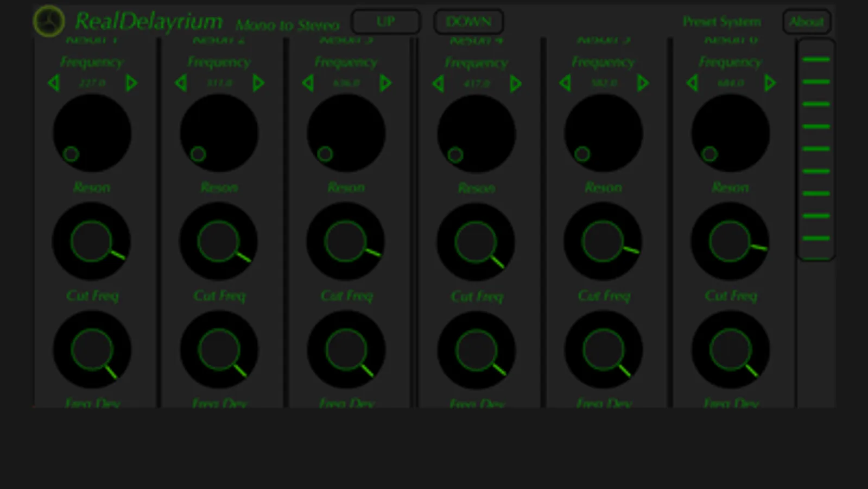Click the knob above Cut Freq in column 3
Viewport: 868px width, 489px height.
click(346, 241)
